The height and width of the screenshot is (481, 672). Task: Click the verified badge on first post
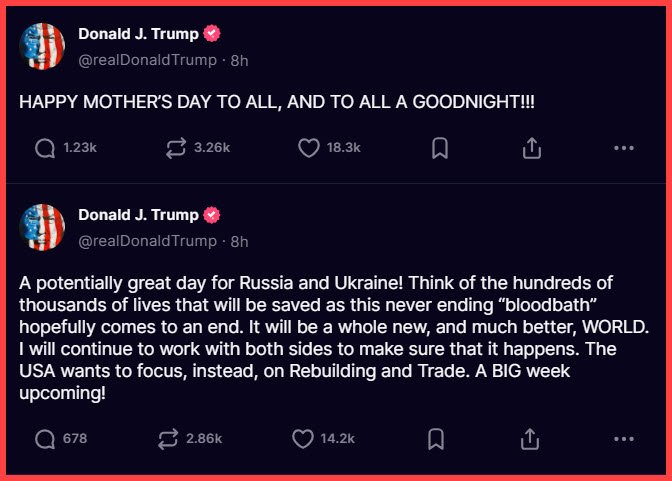tap(211, 34)
